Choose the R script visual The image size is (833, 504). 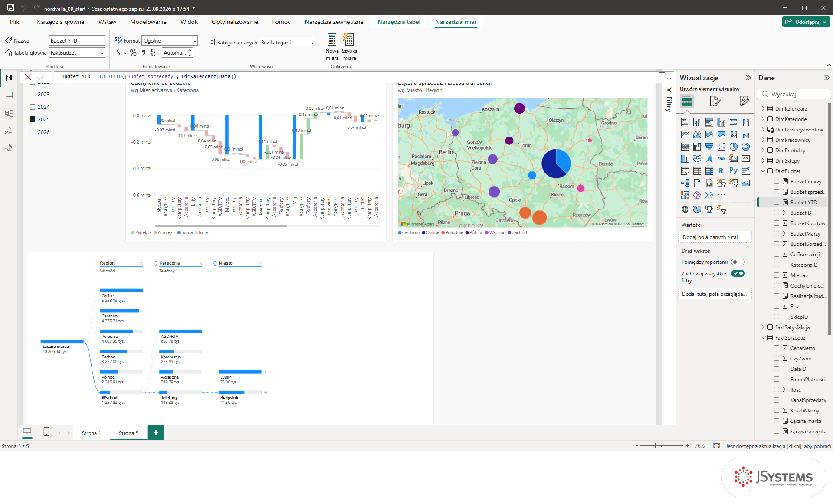721,171
